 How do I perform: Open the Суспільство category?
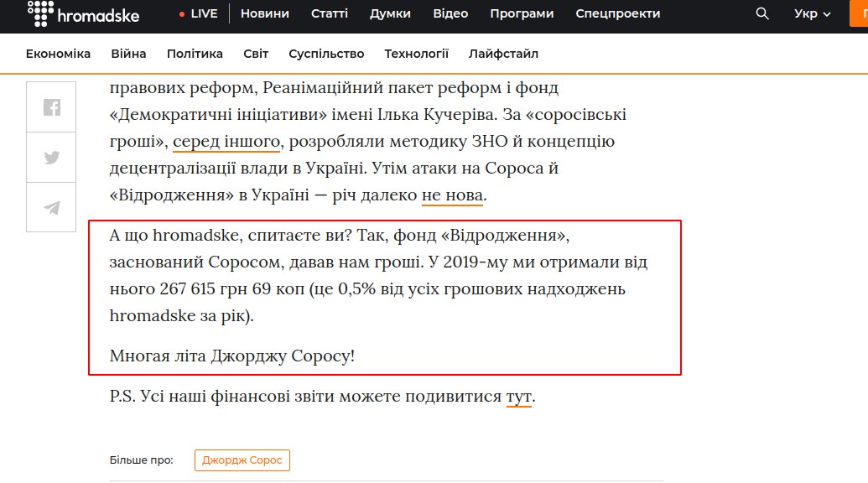click(326, 54)
